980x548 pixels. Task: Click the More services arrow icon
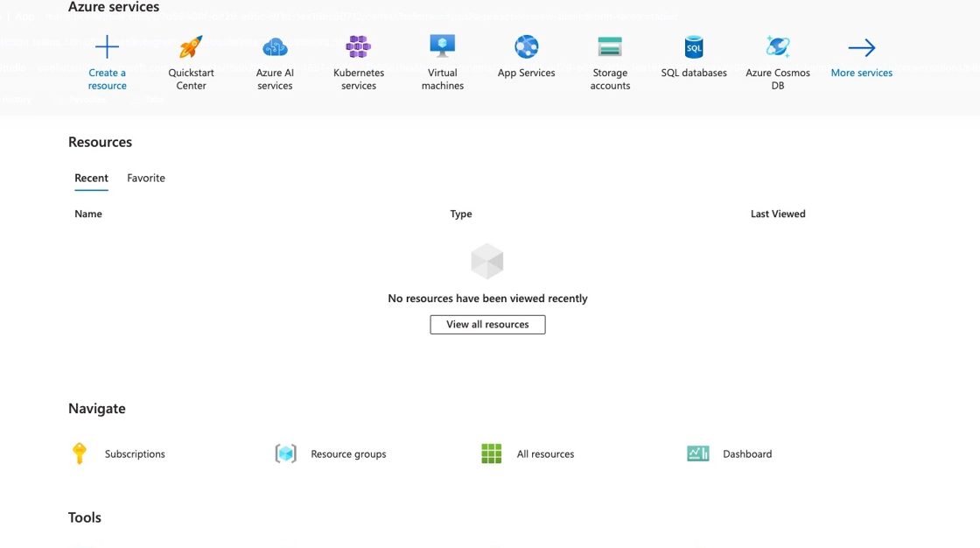(x=861, y=48)
